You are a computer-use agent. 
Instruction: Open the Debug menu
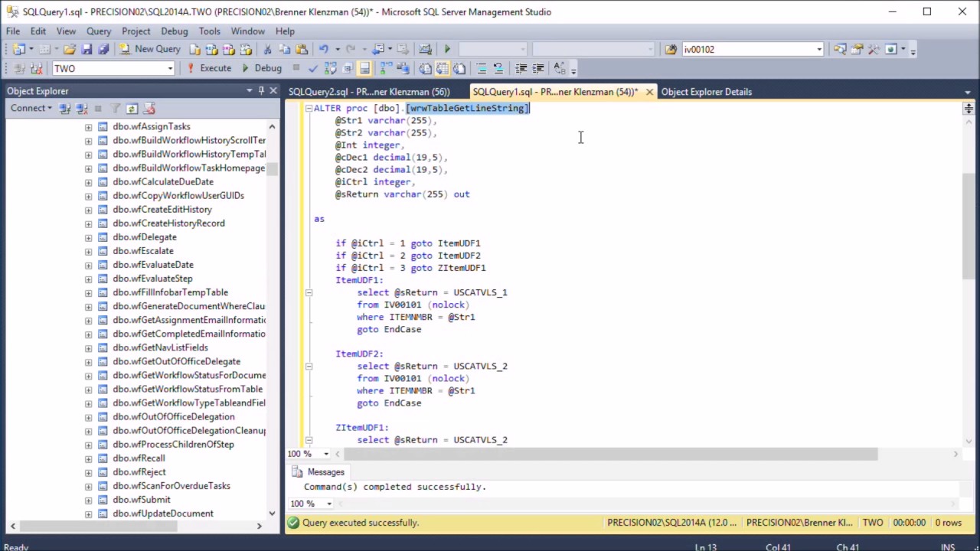tap(175, 31)
